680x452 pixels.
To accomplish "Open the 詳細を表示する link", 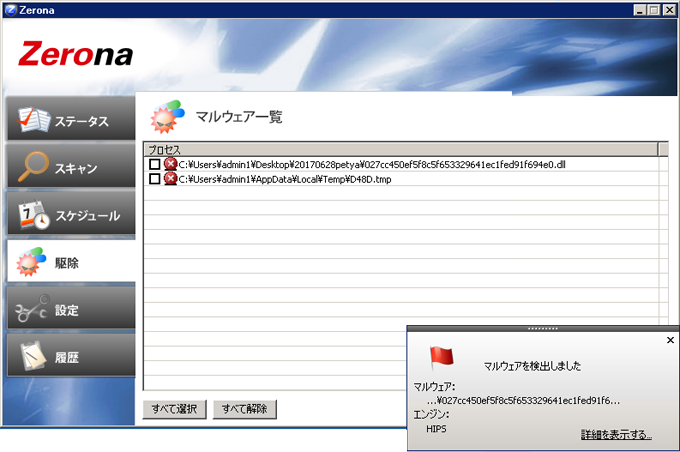I will (616, 434).
